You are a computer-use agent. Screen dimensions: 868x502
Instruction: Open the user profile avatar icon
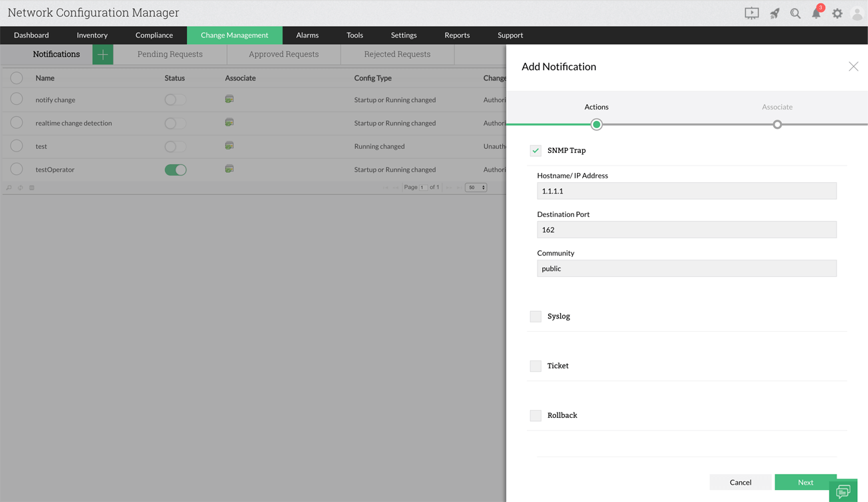click(x=858, y=13)
